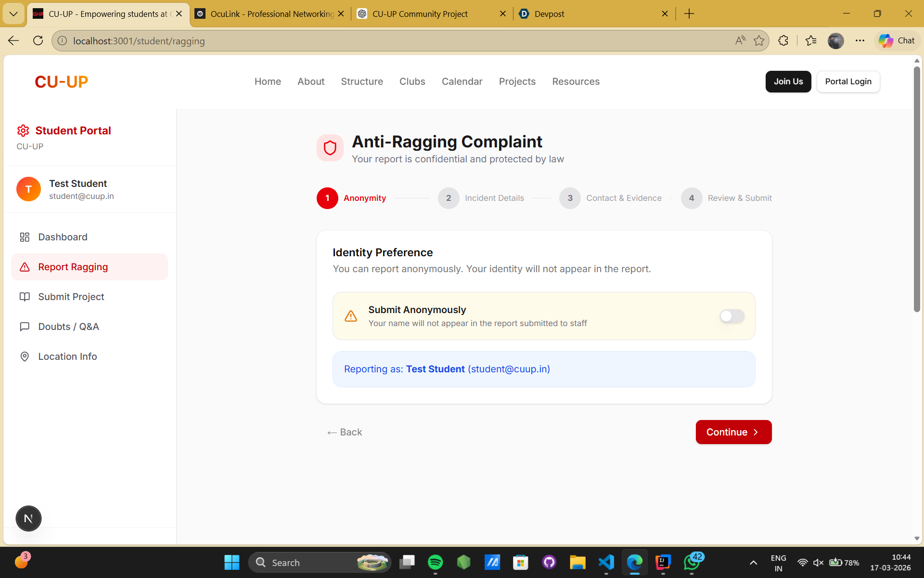
Task: Open the Clubs navigation menu item
Action: point(412,81)
